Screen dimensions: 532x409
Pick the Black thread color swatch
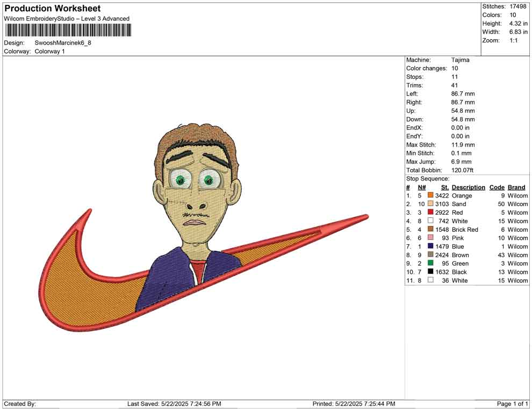tap(430, 272)
